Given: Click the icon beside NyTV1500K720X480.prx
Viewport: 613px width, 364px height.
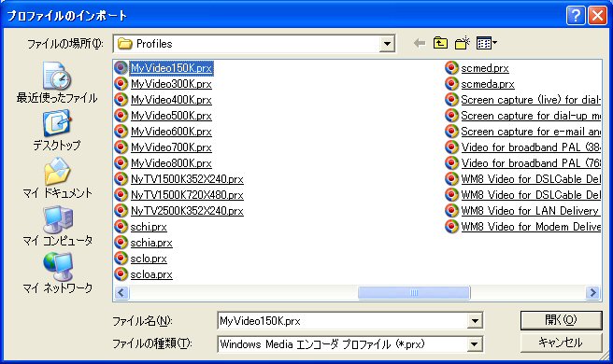Looking at the screenshot, I should tap(121, 195).
